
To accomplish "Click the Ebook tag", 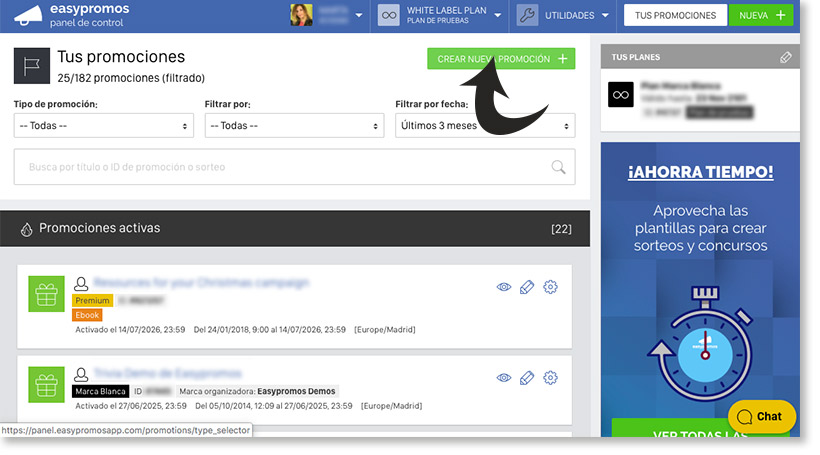I will (87, 315).
